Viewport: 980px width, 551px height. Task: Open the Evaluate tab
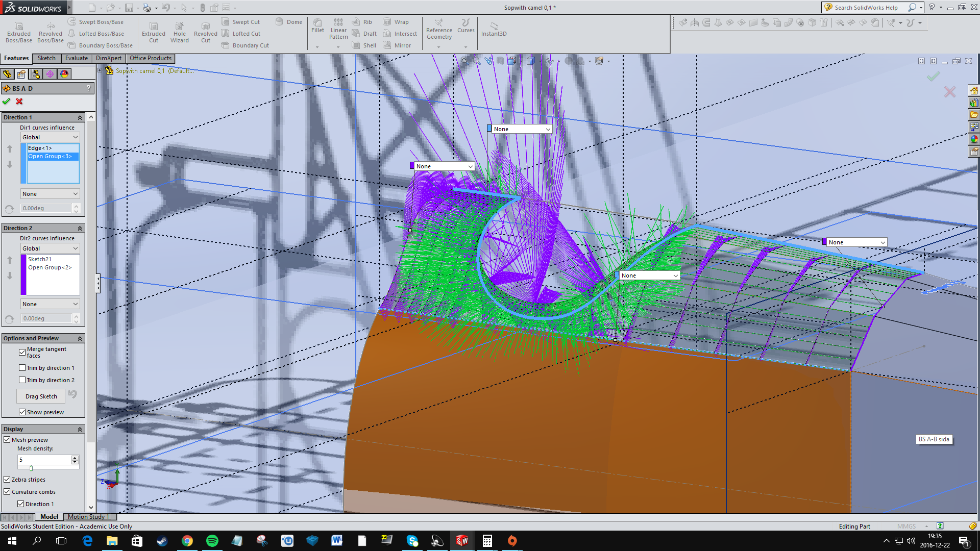click(x=76, y=58)
